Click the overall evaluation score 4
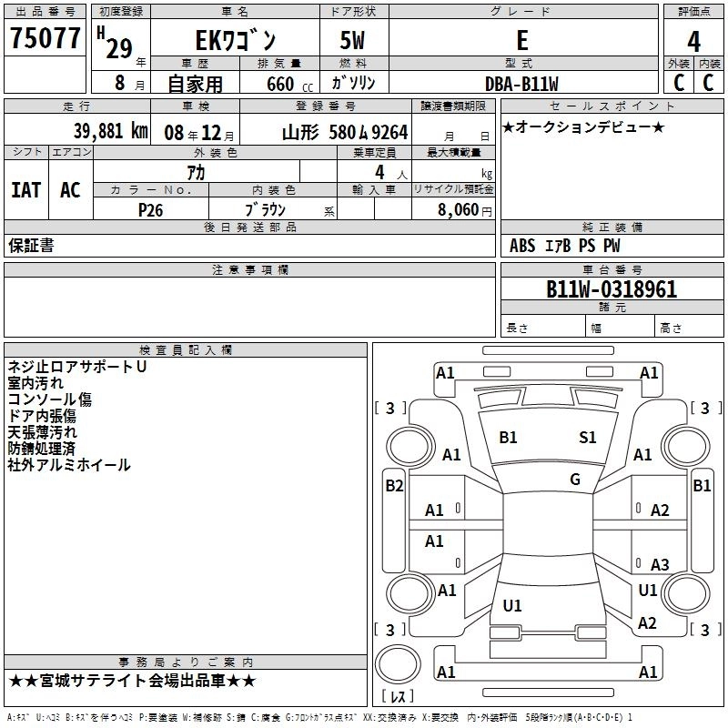Image resolution: width=728 pixels, height=728 pixels. tap(693, 41)
